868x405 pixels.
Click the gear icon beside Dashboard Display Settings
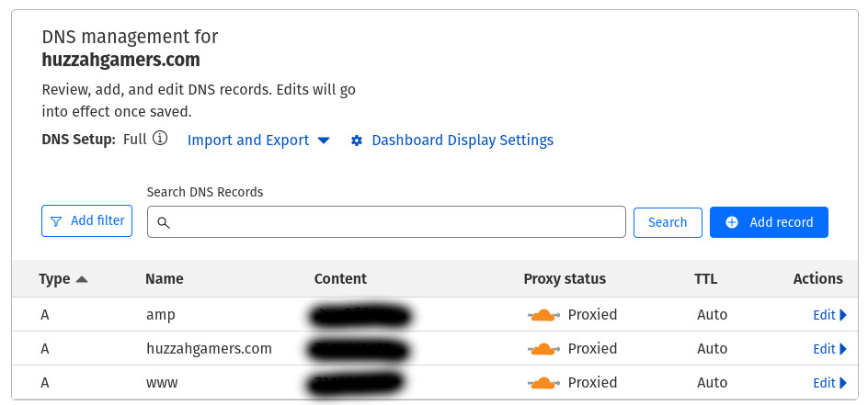[357, 141]
